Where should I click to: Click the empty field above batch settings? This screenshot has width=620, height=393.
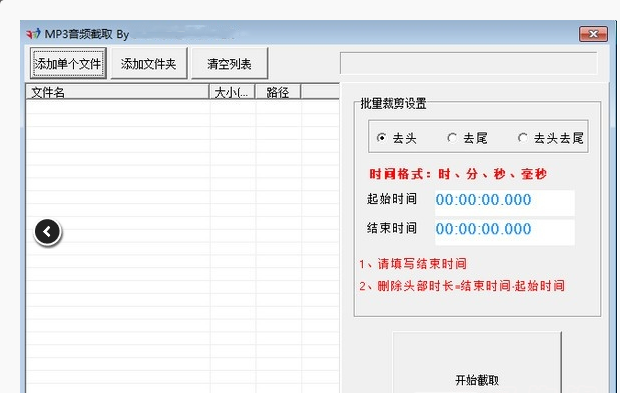click(469, 63)
